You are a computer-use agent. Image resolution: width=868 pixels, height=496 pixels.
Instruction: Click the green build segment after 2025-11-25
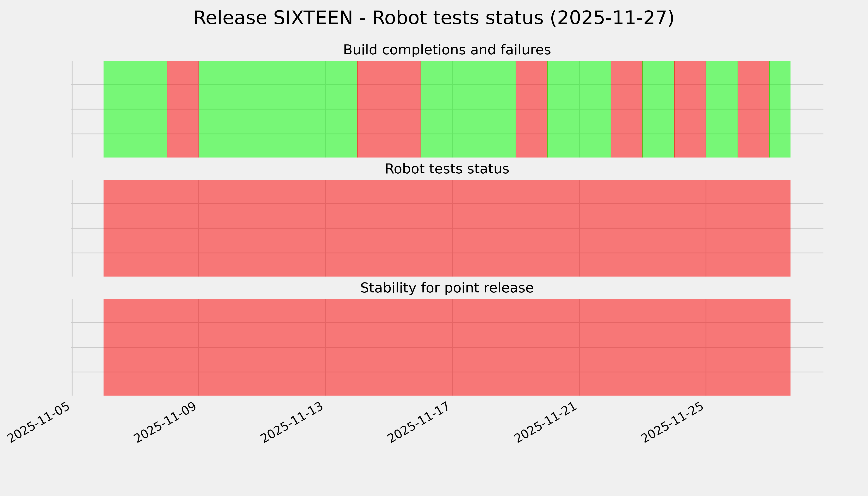(721, 109)
